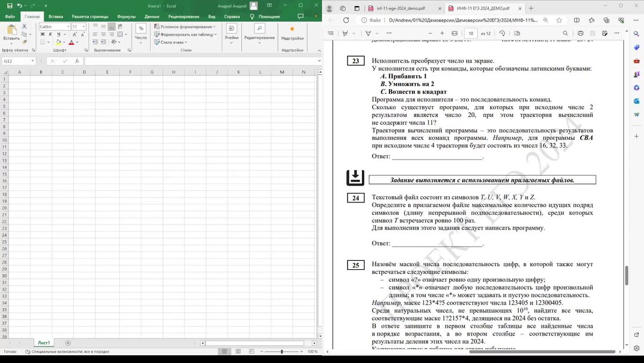Use the Format Painter brush in Excel
This screenshot has height=363, width=644.
click(x=24, y=42)
